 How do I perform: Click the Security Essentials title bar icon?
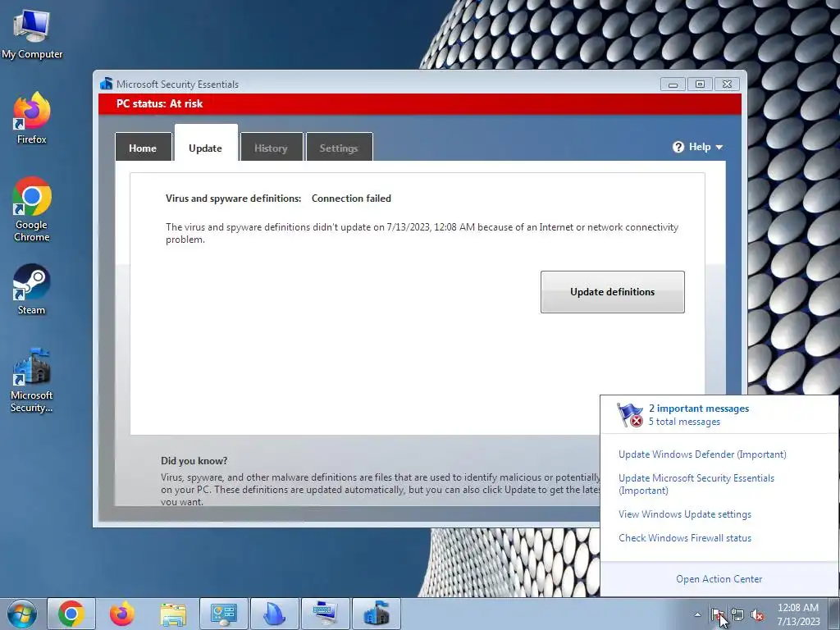click(107, 84)
